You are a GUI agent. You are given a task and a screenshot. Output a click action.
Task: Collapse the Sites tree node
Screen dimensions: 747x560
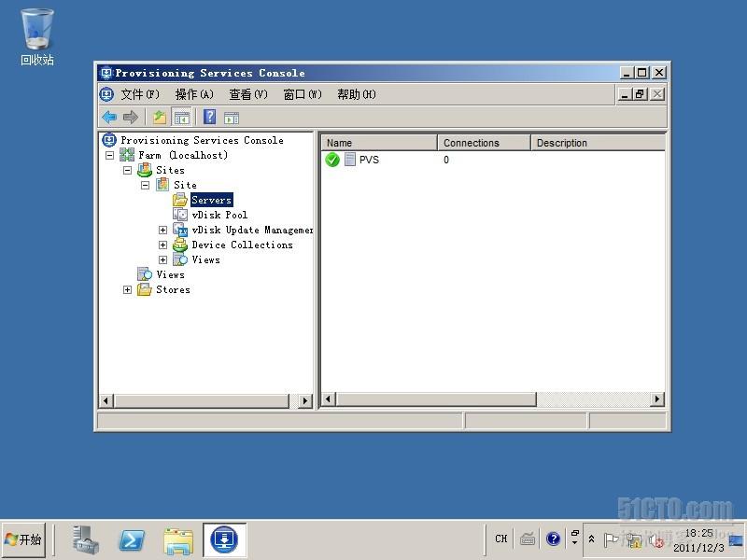pyautogui.click(x=127, y=170)
